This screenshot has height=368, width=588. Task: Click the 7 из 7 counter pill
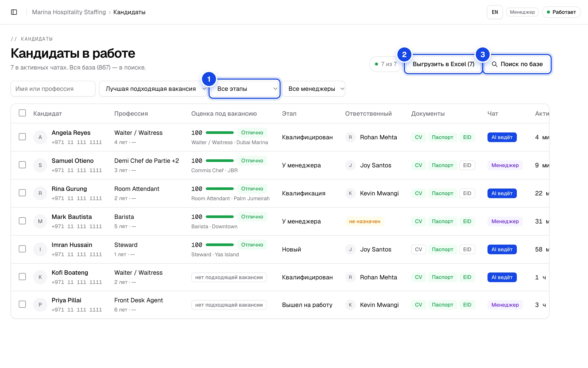[x=386, y=64]
